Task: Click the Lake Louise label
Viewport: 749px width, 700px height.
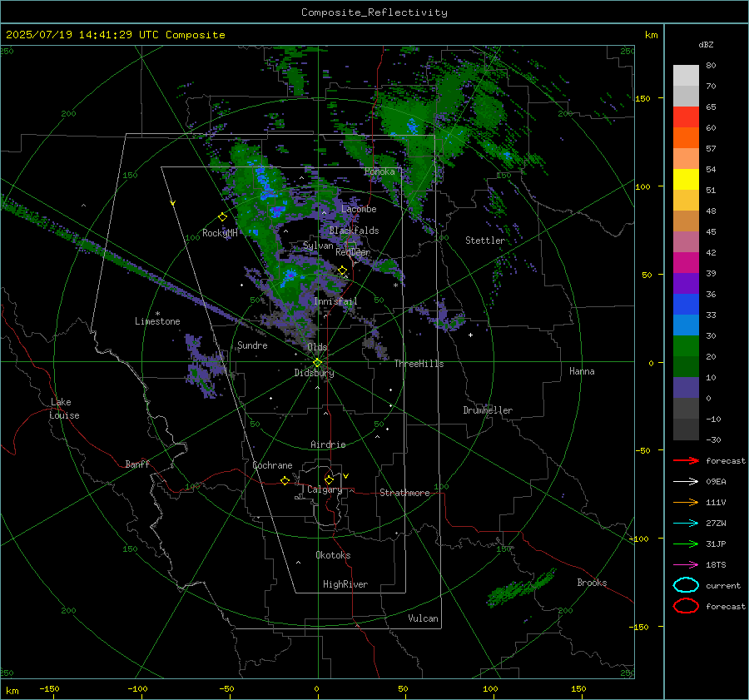Action: tap(64, 409)
